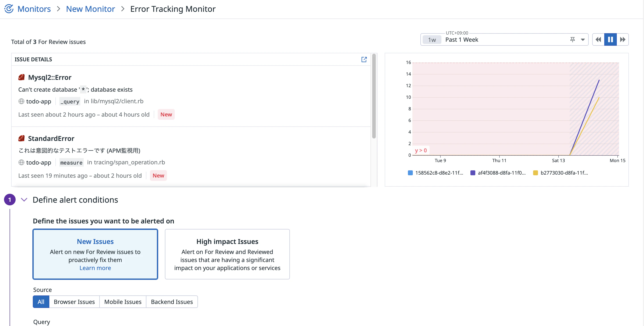Image resolution: width=644 pixels, height=326 pixels.
Task: Click todo-app service under StandardError
Action: 39,162
